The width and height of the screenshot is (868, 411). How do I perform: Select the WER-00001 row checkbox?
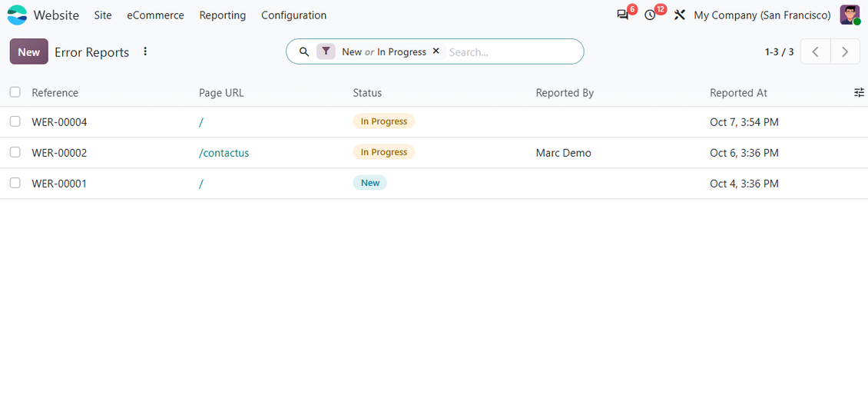pyautogui.click(x=15, y=183)
